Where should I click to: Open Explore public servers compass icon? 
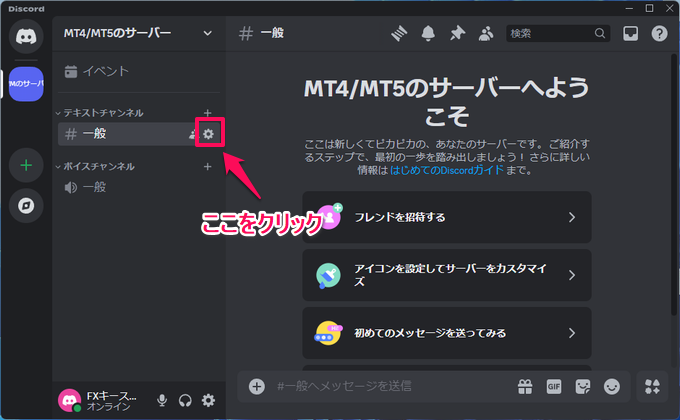tap(26, 206)
